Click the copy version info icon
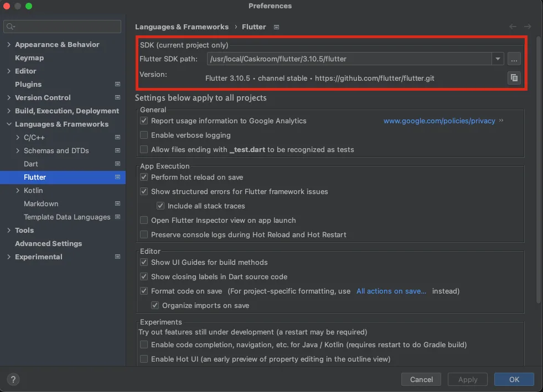The height and width of the screenshot is (392, 543). pos(514,78)
